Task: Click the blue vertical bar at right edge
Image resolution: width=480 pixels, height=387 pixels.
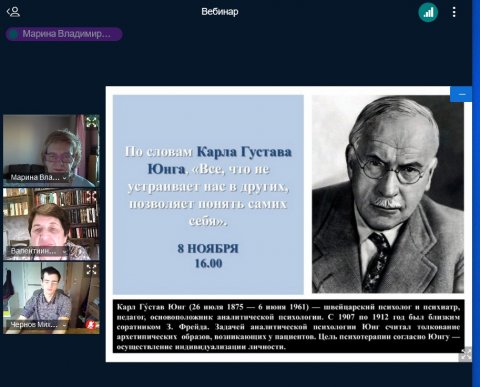Action: tap(476, 193)
